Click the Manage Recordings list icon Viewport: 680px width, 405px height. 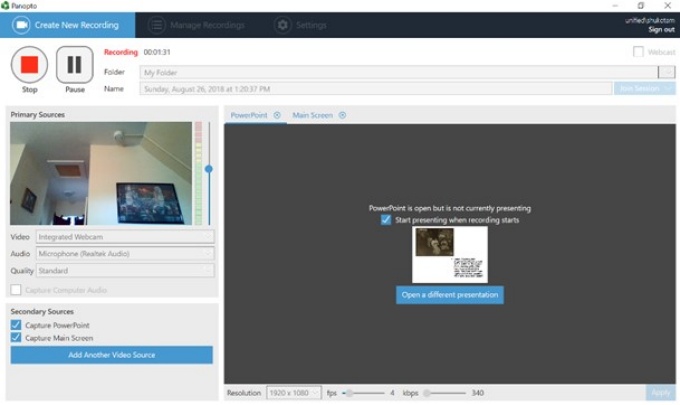coord(157,25)
